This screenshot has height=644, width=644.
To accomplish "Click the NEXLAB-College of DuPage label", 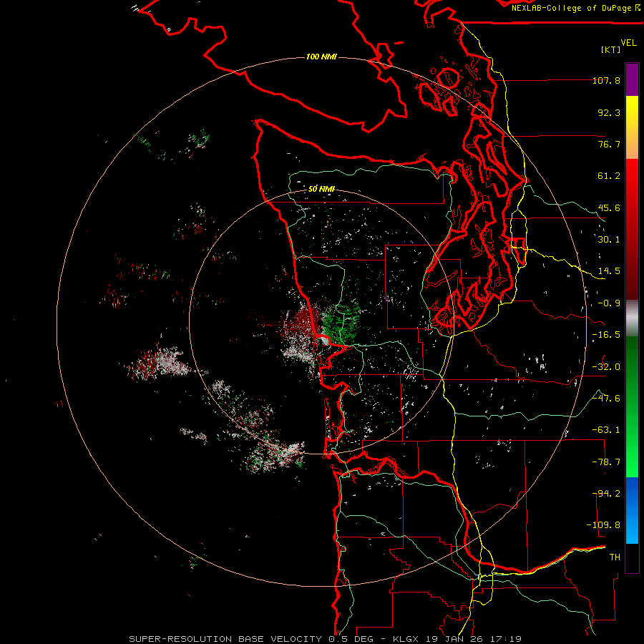I will pyautogui.click(x=575, y=8).
